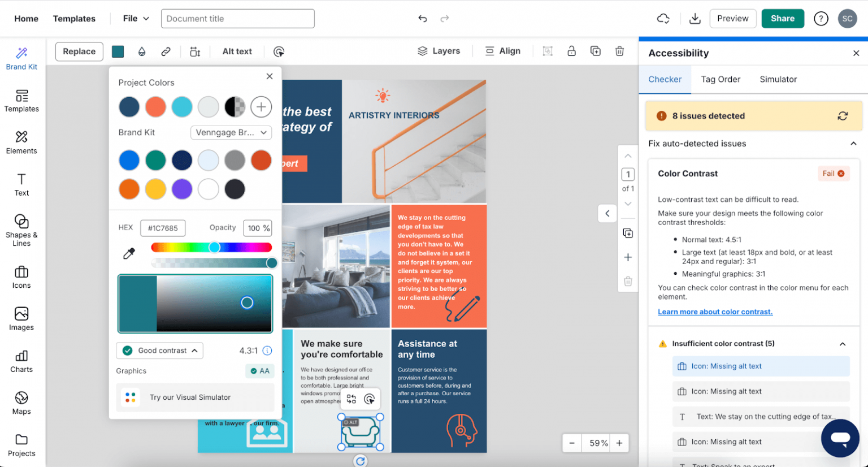The height and width of the screenshot is (467, 868).
Task: Open the Learn more about color contrast link
Action: coord(714,311)
